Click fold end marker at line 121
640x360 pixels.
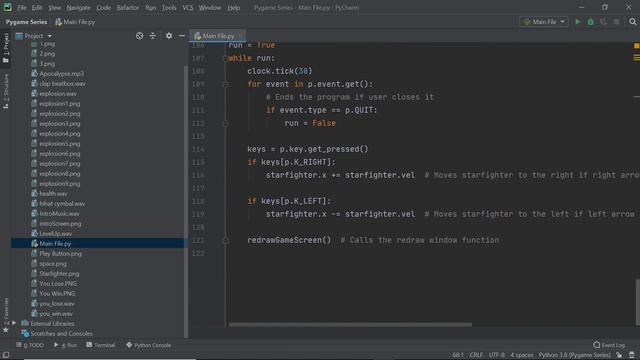(225, 240)
